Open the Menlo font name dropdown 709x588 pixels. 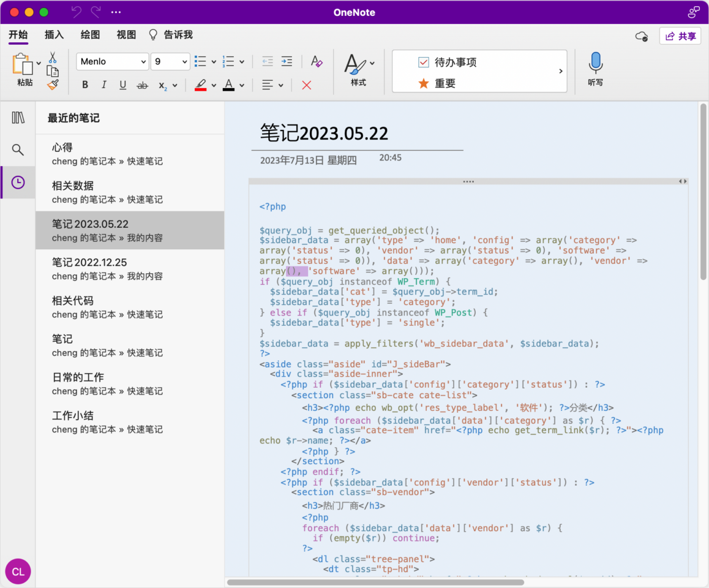tap(112, 61)
